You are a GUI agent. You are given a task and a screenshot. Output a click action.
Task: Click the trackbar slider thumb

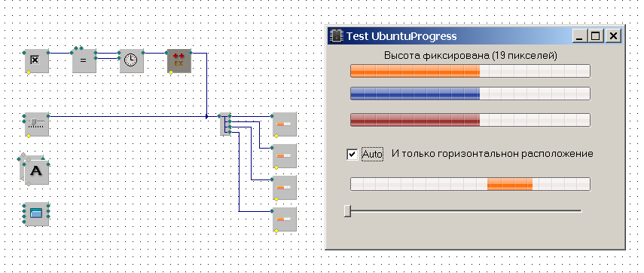347,211
